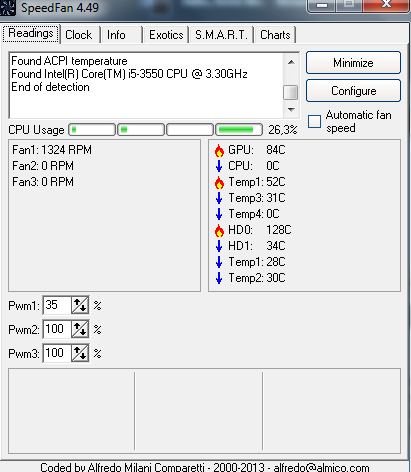
Task: Click the Temp4 blue down-arrow icon
Action: pos(219,214)
